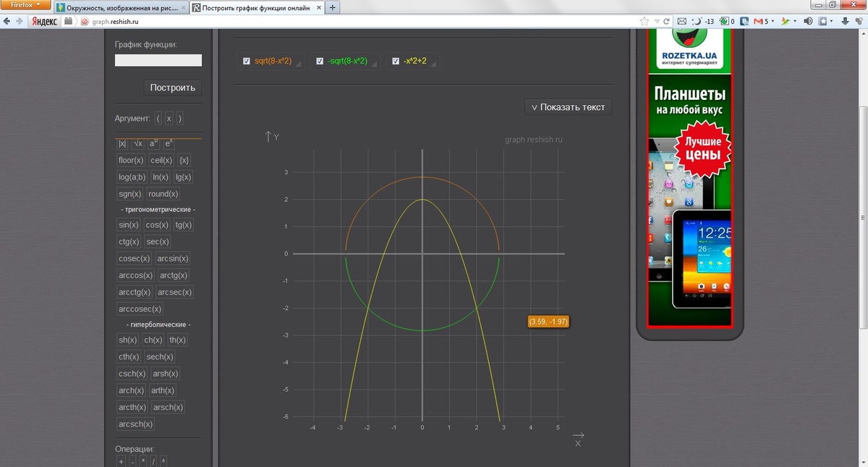
Task: Click the Построить button
Action: click(173, 88)
